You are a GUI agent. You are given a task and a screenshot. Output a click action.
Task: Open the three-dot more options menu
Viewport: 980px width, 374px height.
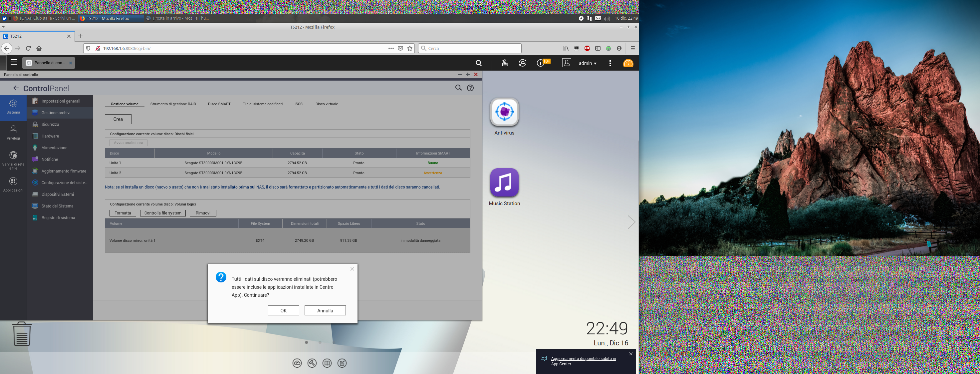point(610,64)
